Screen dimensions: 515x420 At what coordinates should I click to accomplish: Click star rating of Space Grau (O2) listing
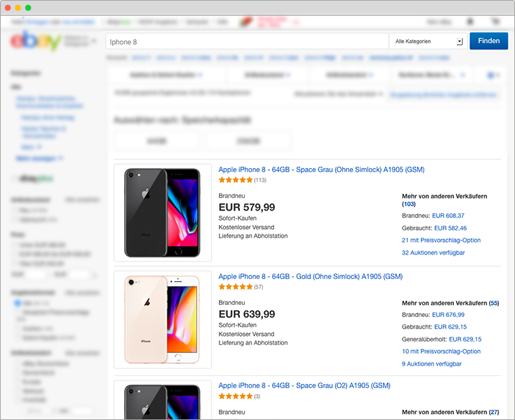(235, 396)
